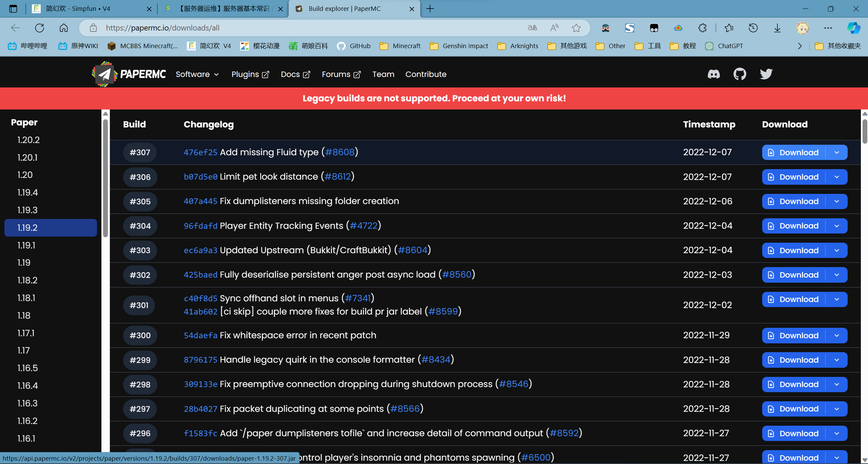This screenshot has height=464, width=868.
Task: Open the Team menu item
Action: coord(383,74)
